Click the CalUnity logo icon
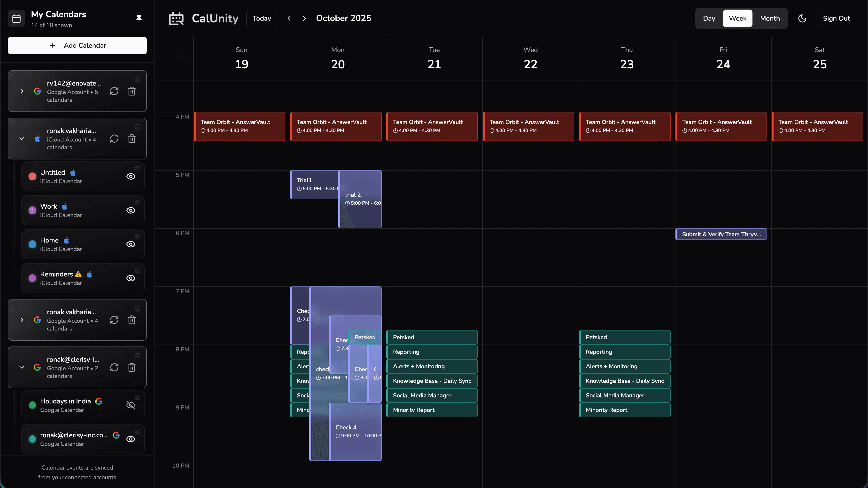Screen dimensions: 868x488 click(x=176, y=18)
